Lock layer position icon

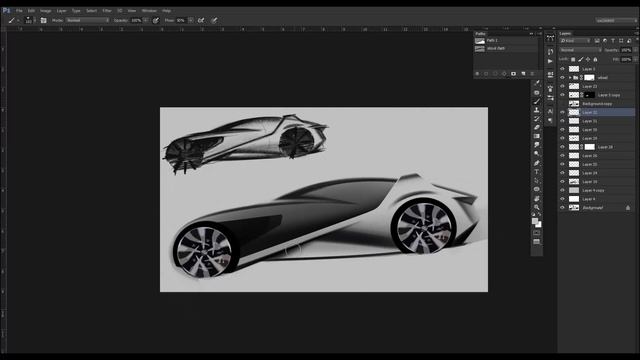[x=588, y=60]
